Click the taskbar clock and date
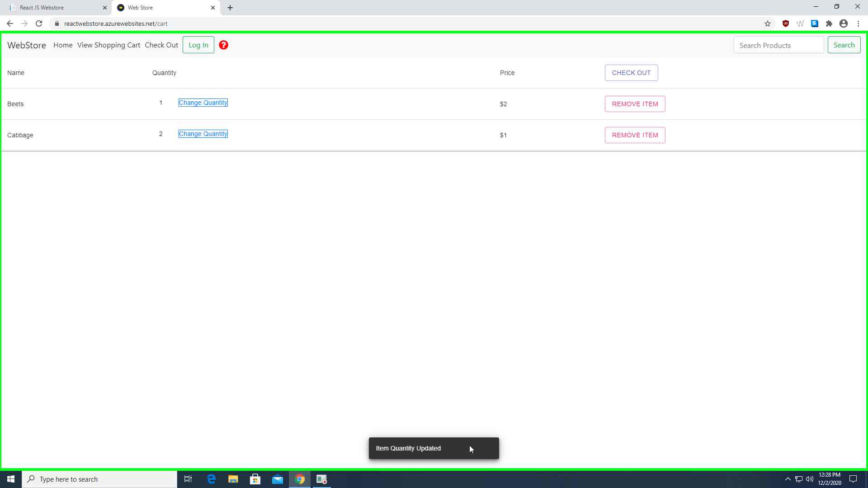The width and height of the screenshot is (868, 488). coord(829,479)
